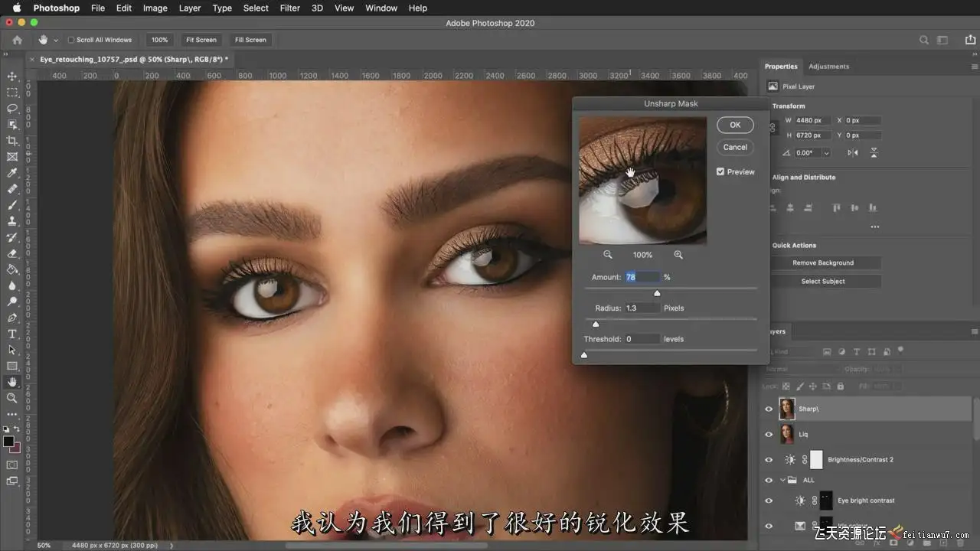Enable Scroll All Windows checkbox
Viewport: 980px width, 551px height.
pyautogui.click(x=71, y=40)
